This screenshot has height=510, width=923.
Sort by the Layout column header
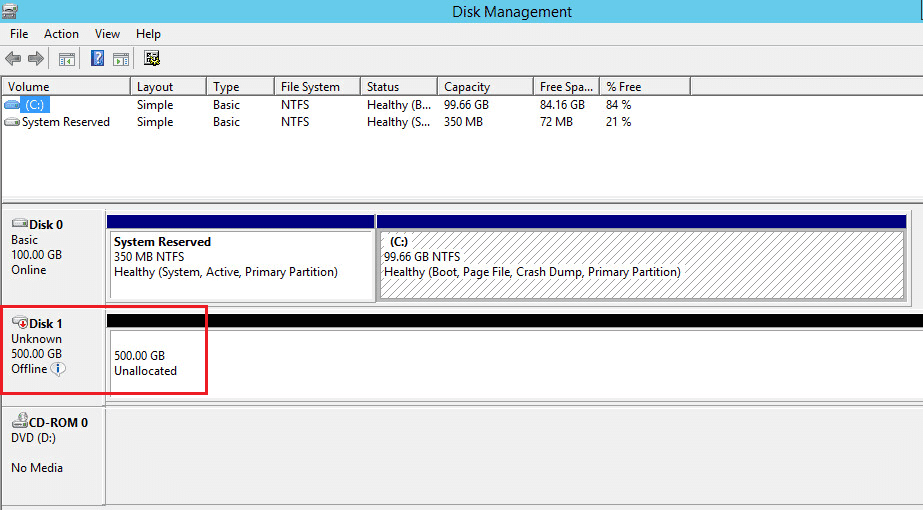click(x=168, y=87)
